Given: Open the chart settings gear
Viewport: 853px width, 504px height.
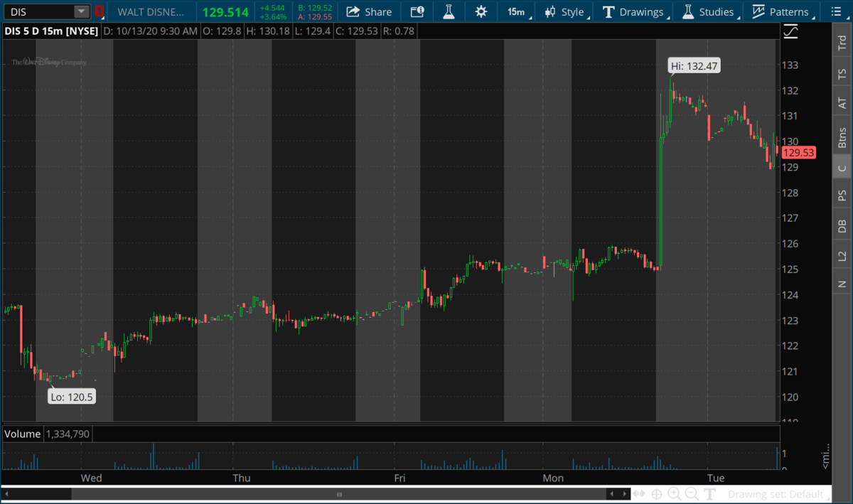Looking at the screenshot, I should coord(481,11).
